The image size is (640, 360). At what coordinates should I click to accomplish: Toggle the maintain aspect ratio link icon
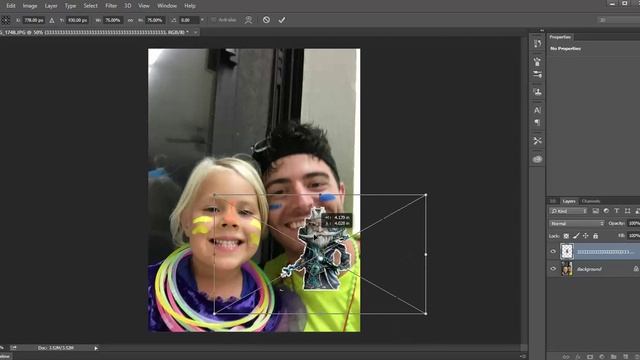point(131,20)
